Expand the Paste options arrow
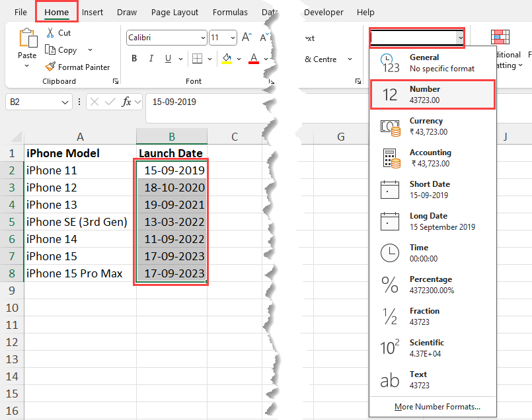 pyautogui.click(x=27, y=66)
